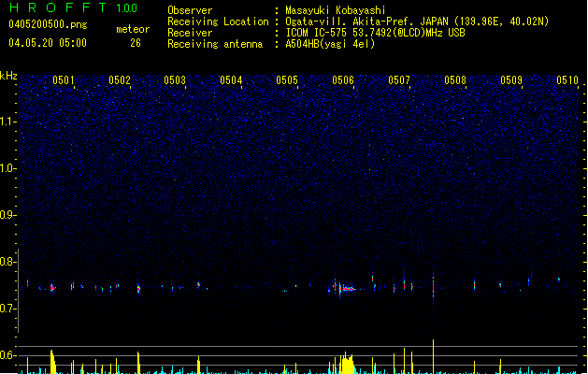Click the 1.1 frequency axis label
Viewport: 588px width, 374px height.
click(8, 122)
